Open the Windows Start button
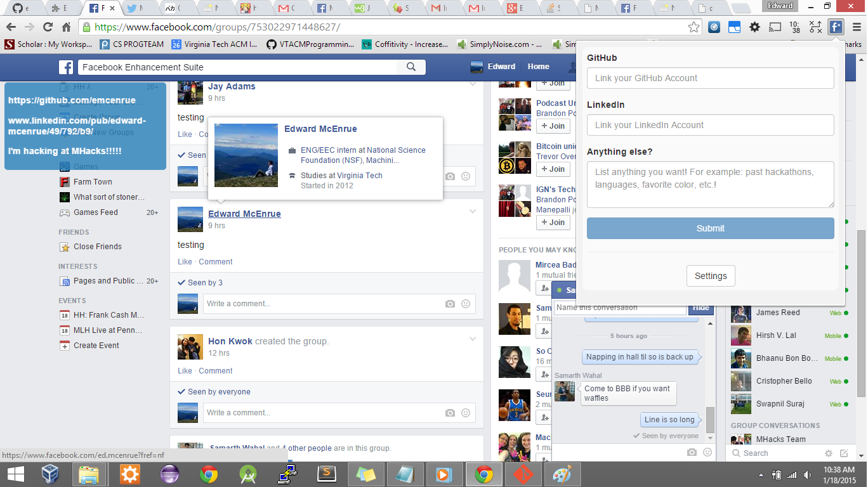This screenshot has width=868, height=487. [15, 474]
